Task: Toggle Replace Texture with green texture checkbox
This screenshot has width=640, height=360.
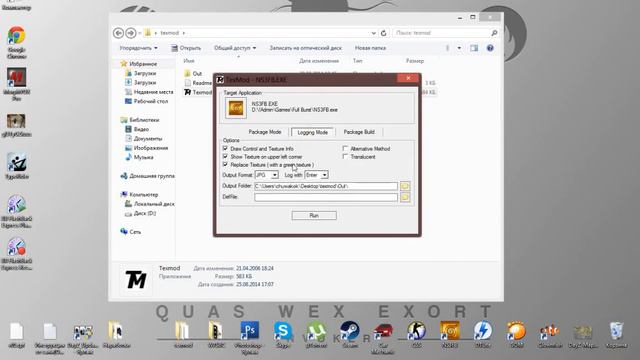Action: pos(225,164)
